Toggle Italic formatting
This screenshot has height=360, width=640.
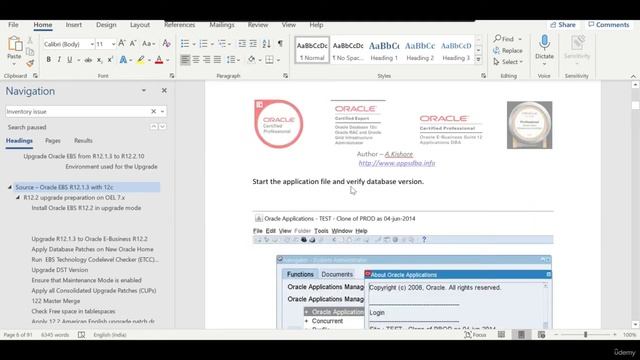coord(59,60)
